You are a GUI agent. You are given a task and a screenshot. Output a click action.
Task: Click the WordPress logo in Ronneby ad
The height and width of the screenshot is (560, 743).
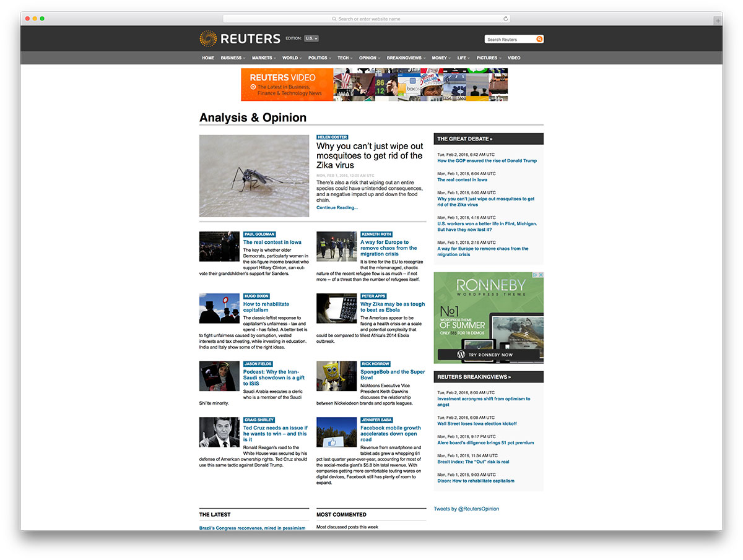pos(460,355)
